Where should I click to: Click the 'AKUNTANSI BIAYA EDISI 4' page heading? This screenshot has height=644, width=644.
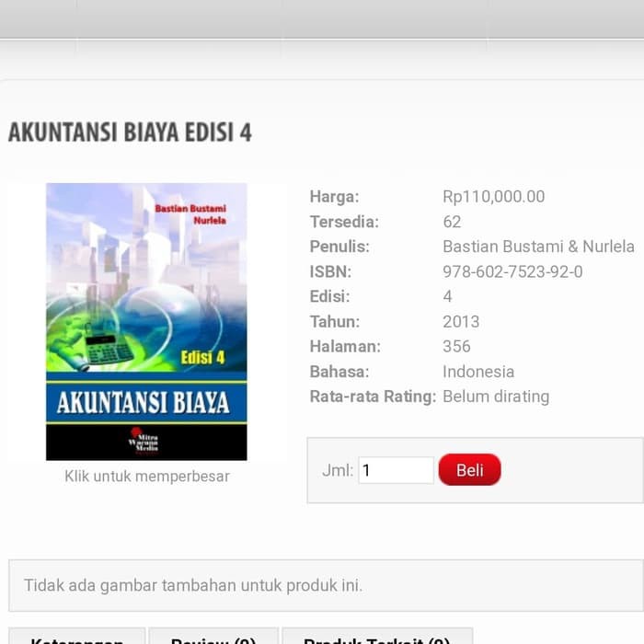130,132
